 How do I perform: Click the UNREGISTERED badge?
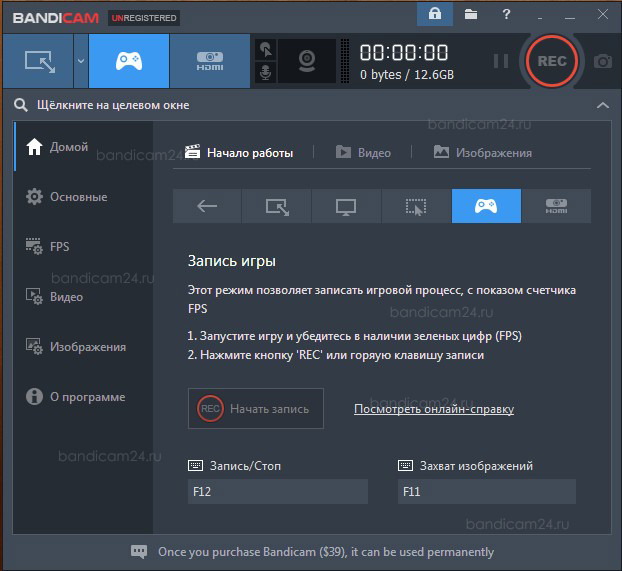(x=144, y=18)
